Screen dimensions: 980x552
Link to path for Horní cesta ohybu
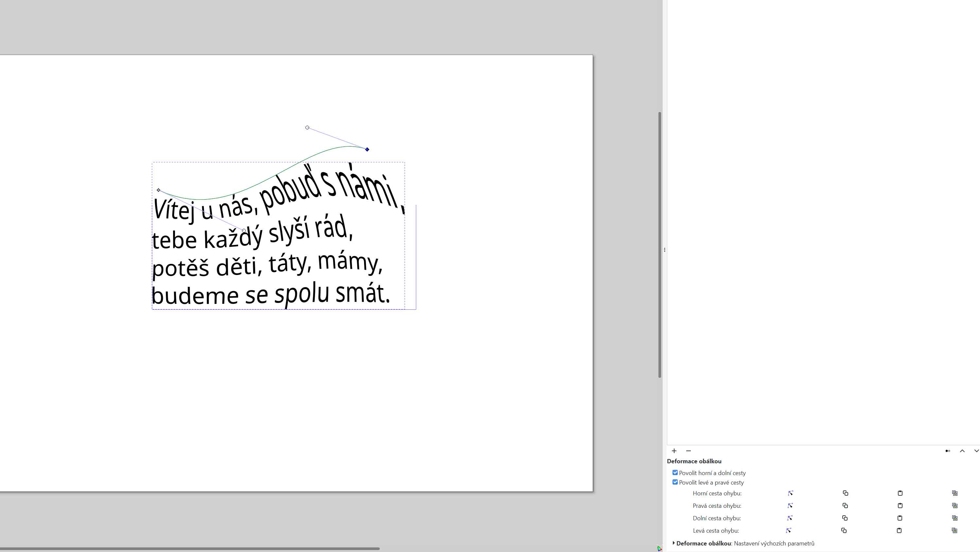click(954, 493)
